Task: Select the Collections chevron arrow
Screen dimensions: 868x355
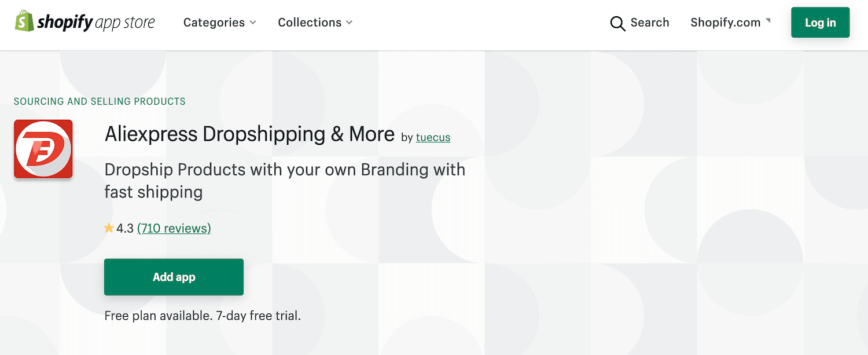Action: [x=350, y=23]
